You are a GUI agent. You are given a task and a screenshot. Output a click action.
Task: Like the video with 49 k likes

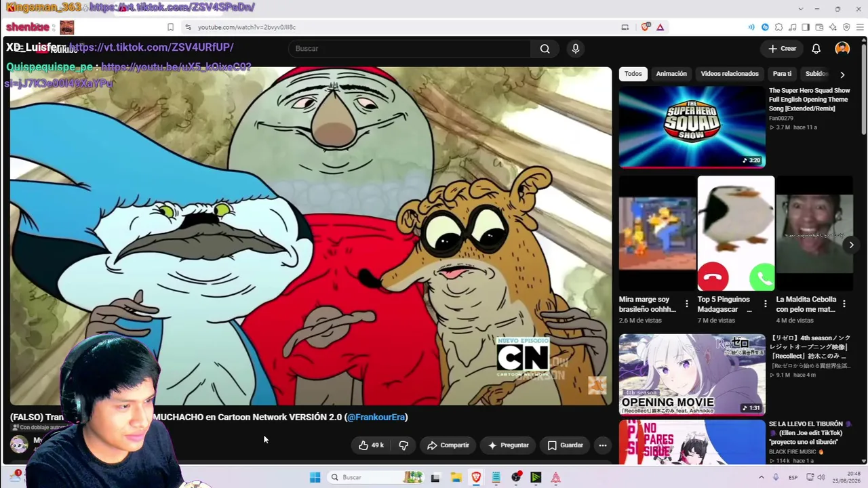point(371,445)
